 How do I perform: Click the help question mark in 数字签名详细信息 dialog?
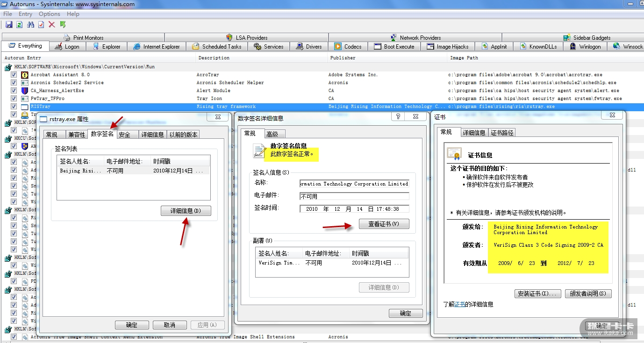[398, 117]
